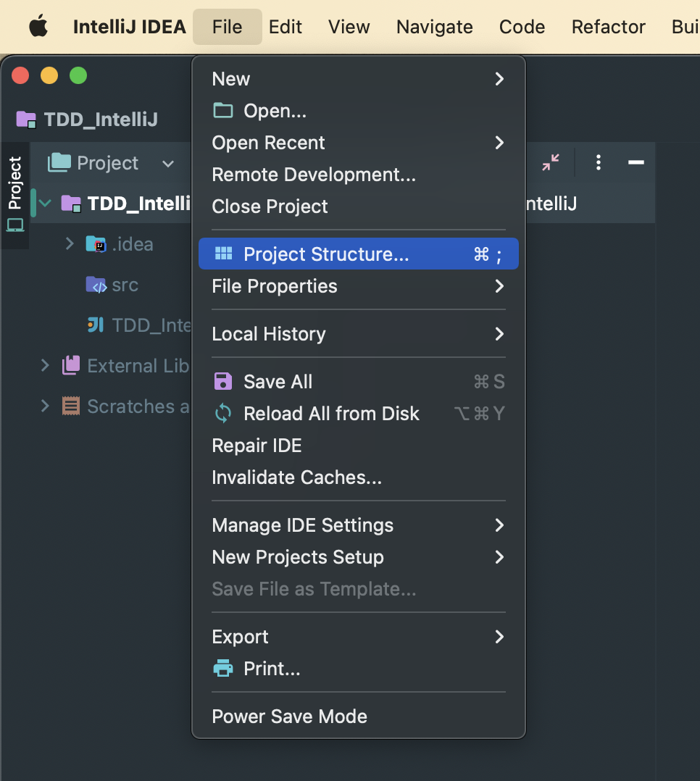Click the Project Structure grid icon
The height and width of the screenshot is (781, 700).
coord(224,254)
